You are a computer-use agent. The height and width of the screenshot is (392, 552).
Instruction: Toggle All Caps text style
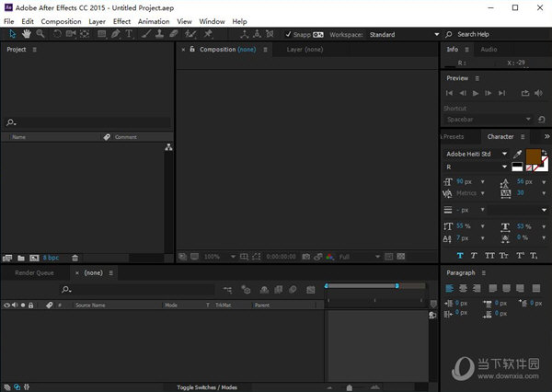[x=489, y=255]
